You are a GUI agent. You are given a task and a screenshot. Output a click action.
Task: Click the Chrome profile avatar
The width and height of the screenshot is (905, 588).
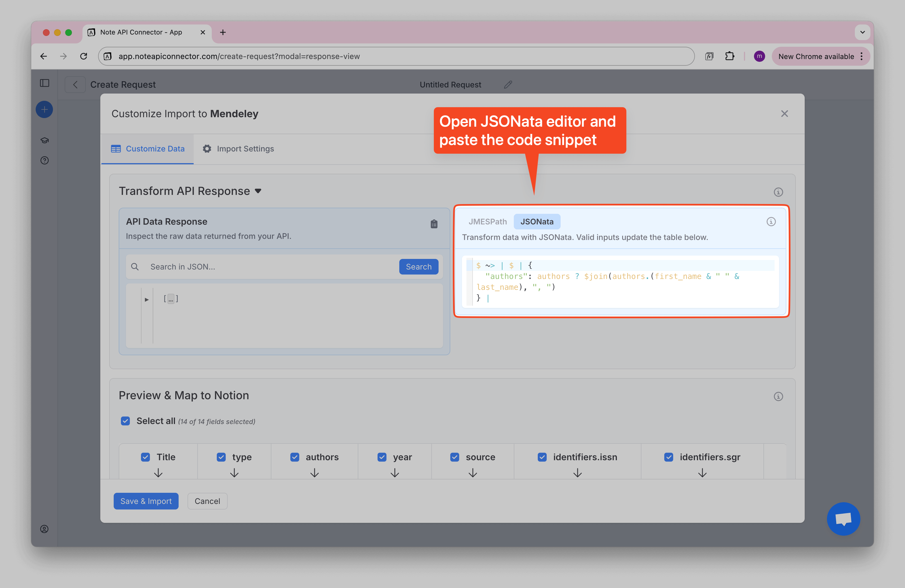tap(759, 56)
